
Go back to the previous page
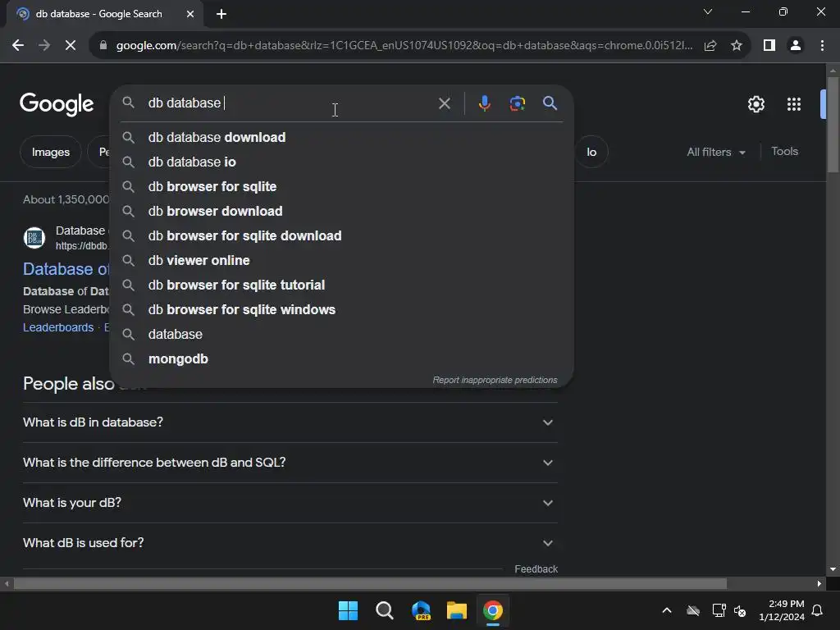[x=18, y=46]
